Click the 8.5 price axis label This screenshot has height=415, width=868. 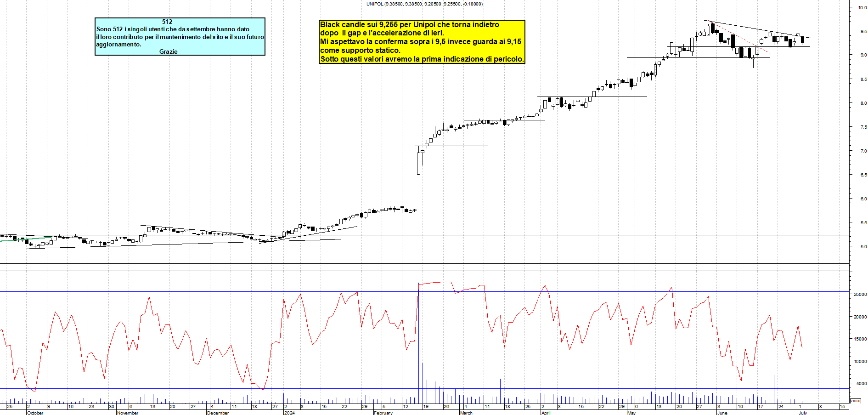[x=863, y=79]
